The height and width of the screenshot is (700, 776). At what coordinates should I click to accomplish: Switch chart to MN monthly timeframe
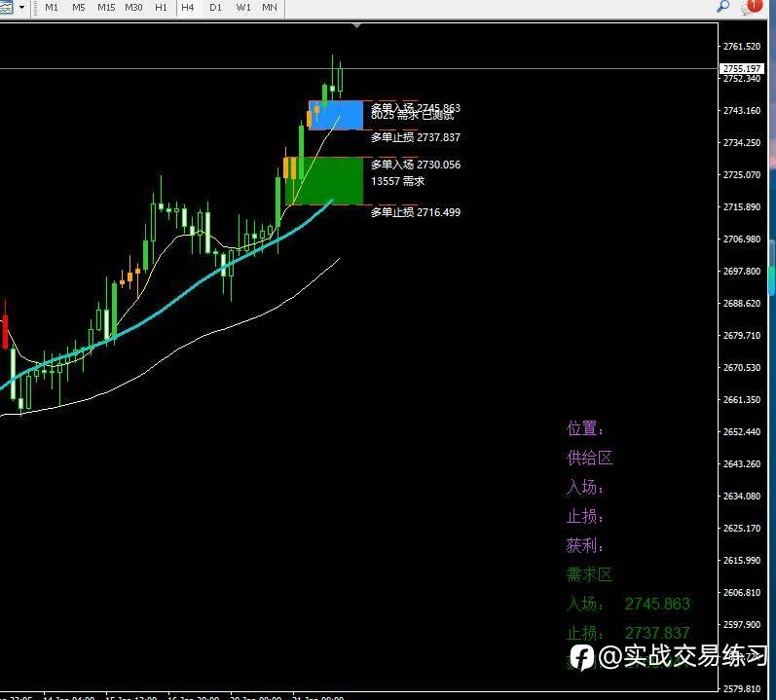click(270, 8)
